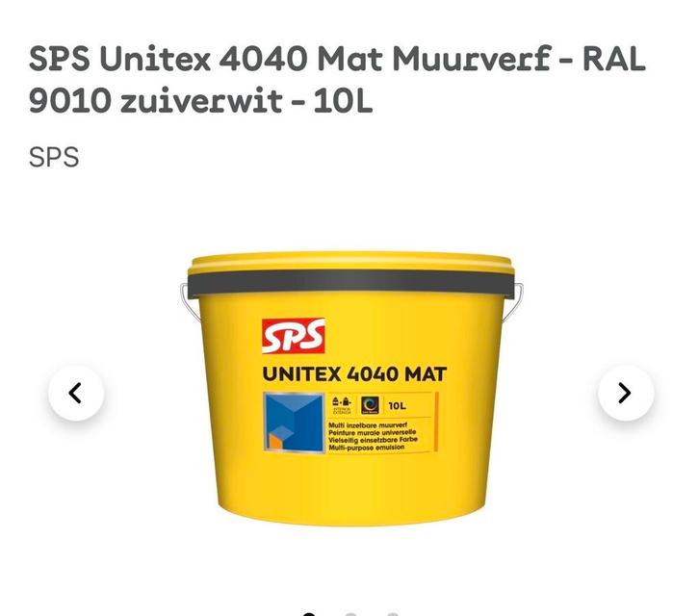Tap the colour swirl icon on the label
This screenshot has height=616, width=699.
point(370,405)
